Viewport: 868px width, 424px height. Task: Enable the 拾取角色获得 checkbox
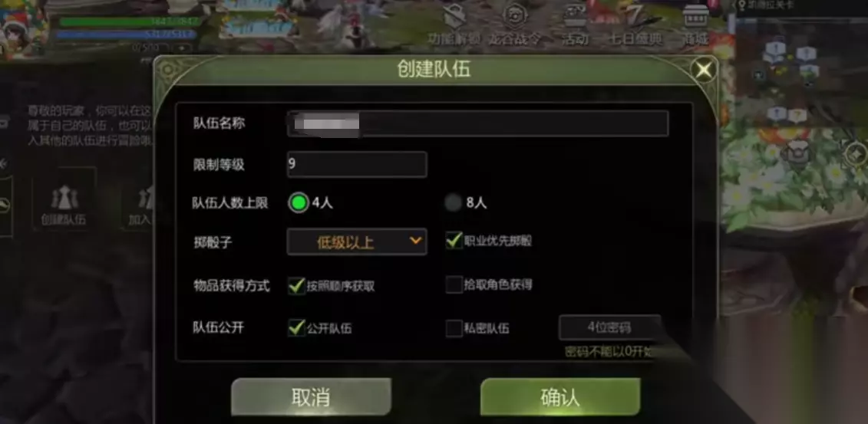tap(454, 284)
